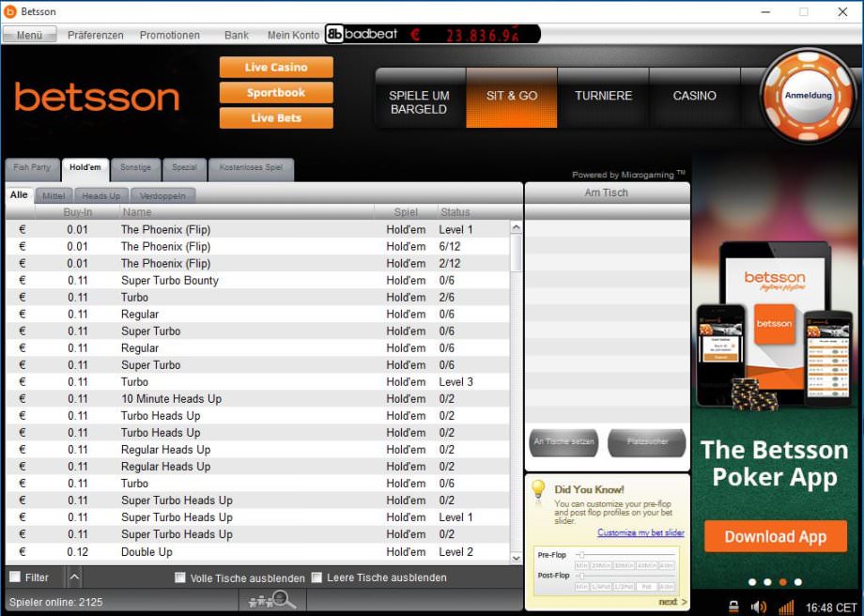Viewport: 864px width, 616px height.
Task: Sort tables by Buy-In column
Action: (x=78, y=212)
